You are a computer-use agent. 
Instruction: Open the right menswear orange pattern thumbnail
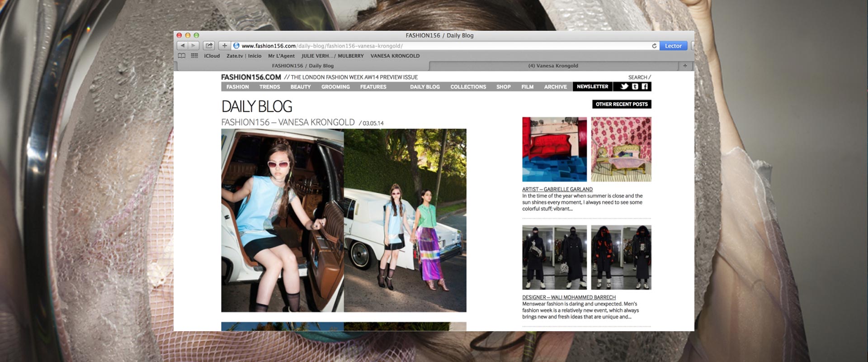coord(621,257)
